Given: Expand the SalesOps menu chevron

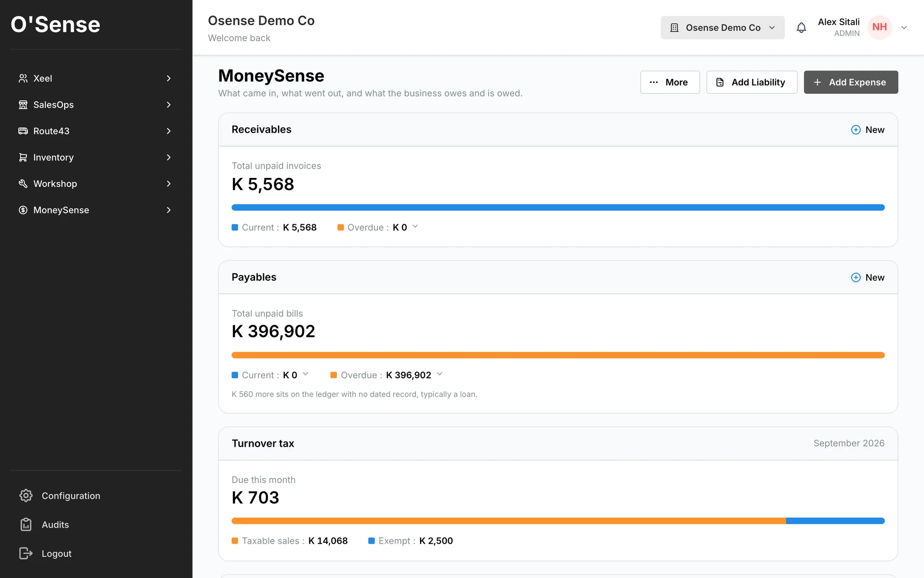Looking at the screenshot, I should point(169,105).
